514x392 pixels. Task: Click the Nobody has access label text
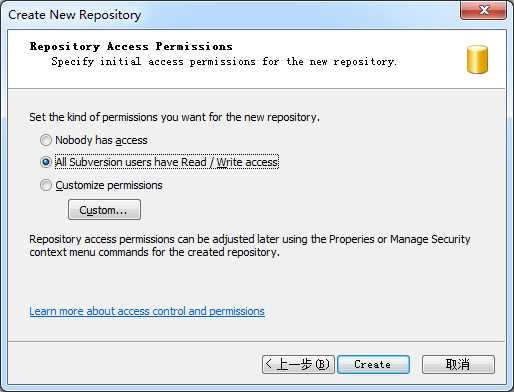click(101, 140)
